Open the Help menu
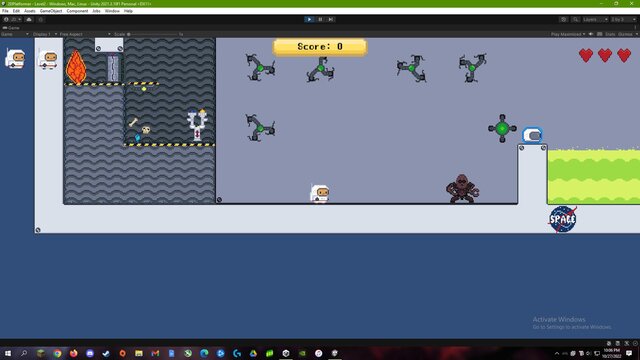The width and height of the screenshot is (640, 360). (x=128, y=11)
